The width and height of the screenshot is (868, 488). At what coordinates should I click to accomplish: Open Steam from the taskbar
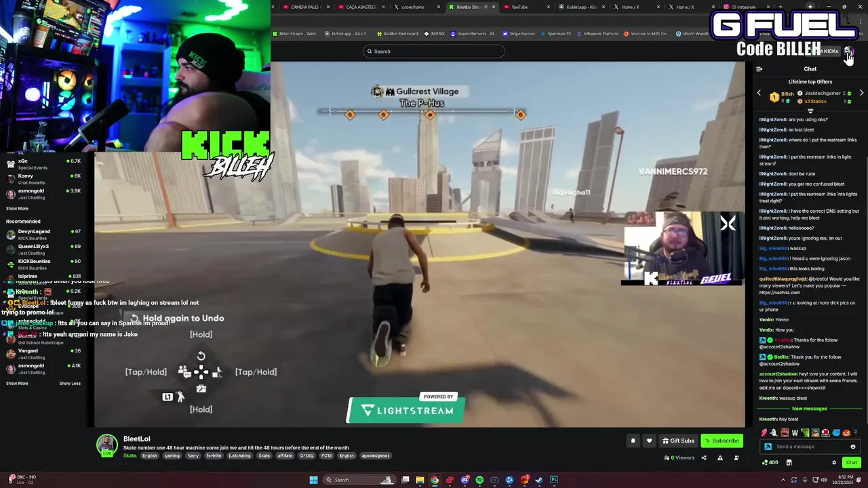pyautogui.click(x=538, y=480)
